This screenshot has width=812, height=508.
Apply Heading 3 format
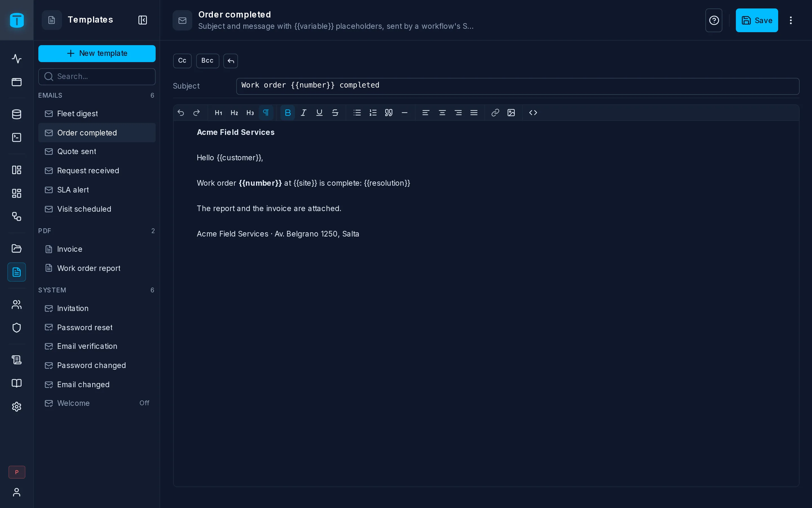[x=250, y=113]
